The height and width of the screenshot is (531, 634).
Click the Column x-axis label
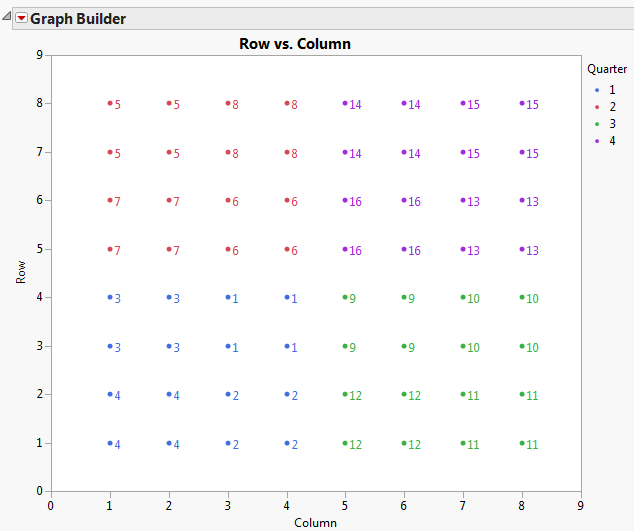[315, 522]
